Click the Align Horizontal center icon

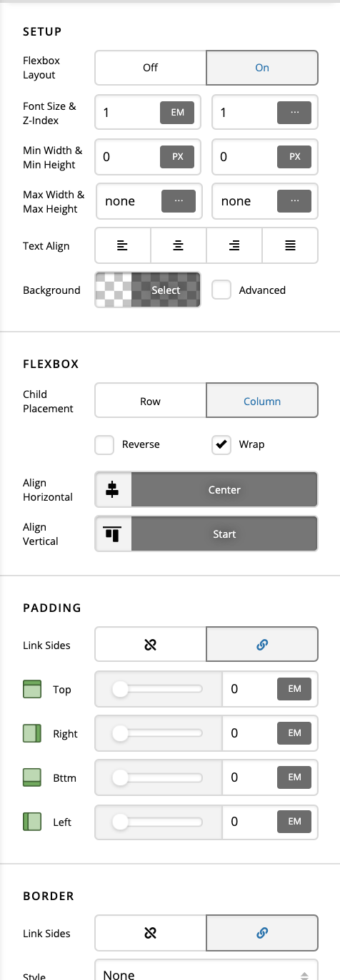click(x=114, y=490)
